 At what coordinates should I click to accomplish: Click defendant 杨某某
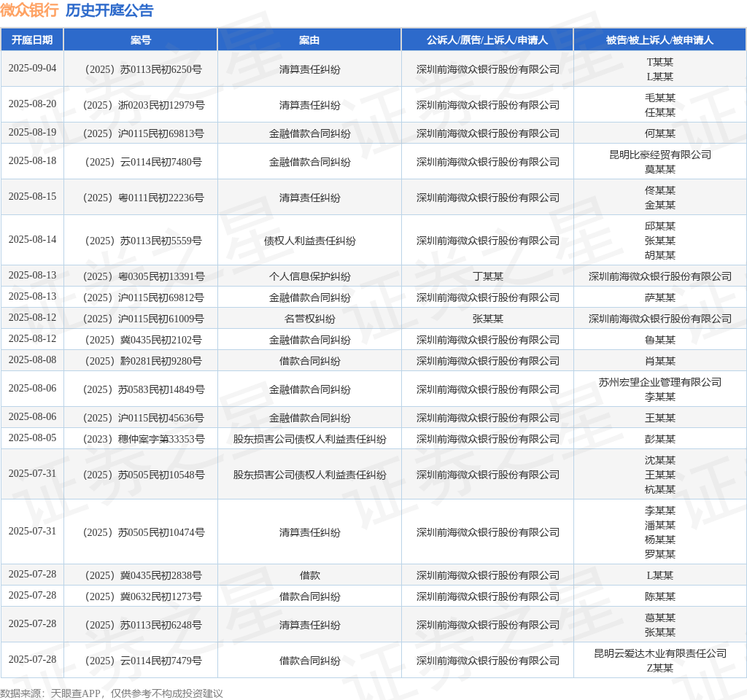pyautogui.click(x=659, y=540)
